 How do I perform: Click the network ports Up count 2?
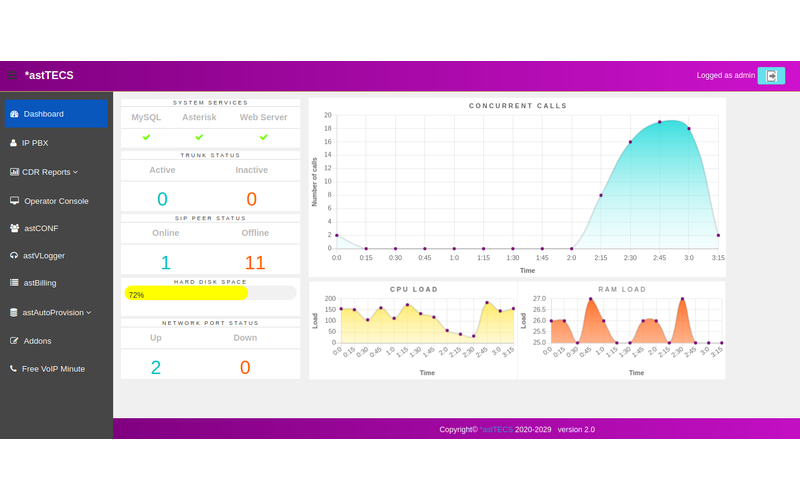[x=155, y=367]
